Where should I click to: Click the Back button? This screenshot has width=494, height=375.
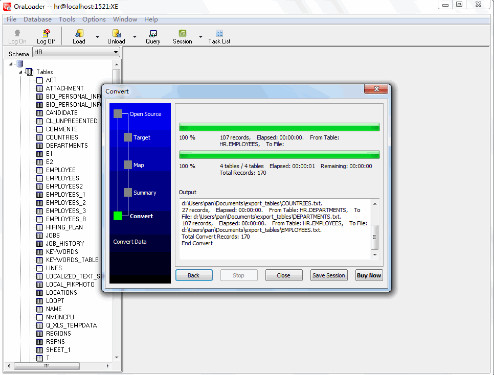click(194, 275)
